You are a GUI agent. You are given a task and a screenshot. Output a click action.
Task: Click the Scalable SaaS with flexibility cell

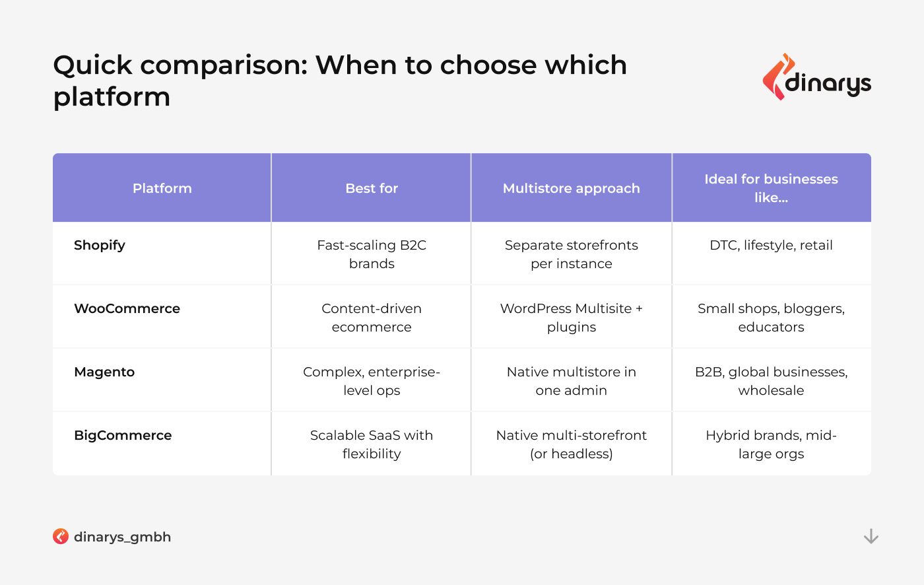pyautogui.click(x=372, y=444)
